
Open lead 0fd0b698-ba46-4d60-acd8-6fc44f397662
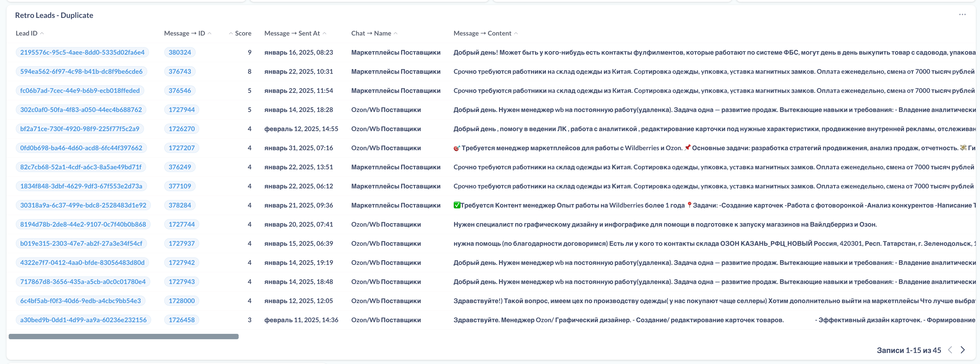pos(81,148)
